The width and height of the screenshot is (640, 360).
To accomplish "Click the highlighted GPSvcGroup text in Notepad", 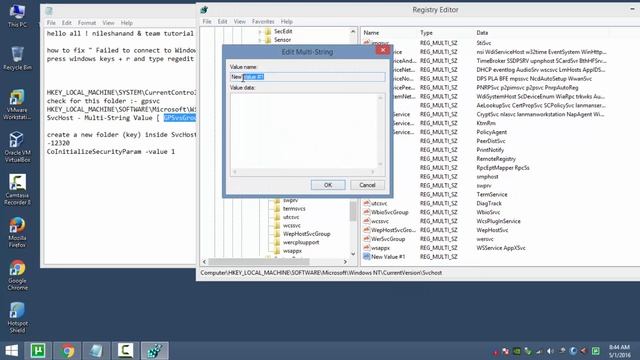I will (x=180, y=118).
